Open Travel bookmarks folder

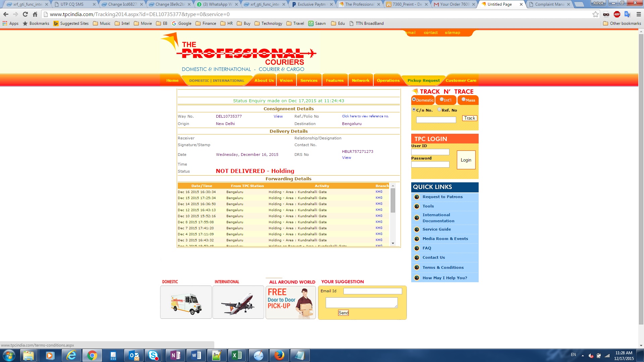tap(295, 23)
